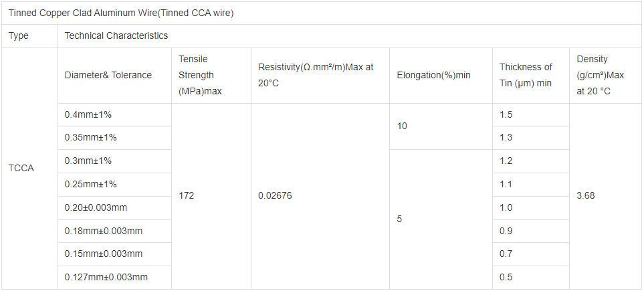644x291 pixels.
Task: Click the table title Tinned Copper Clad Aluminum Wire
Action: click(x=121, y=13)
